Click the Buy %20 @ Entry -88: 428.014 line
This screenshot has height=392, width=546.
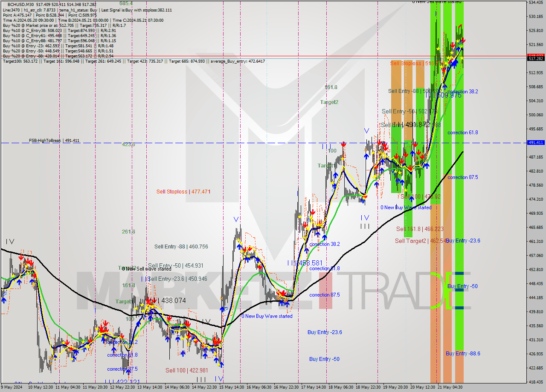tap(58, 56)
